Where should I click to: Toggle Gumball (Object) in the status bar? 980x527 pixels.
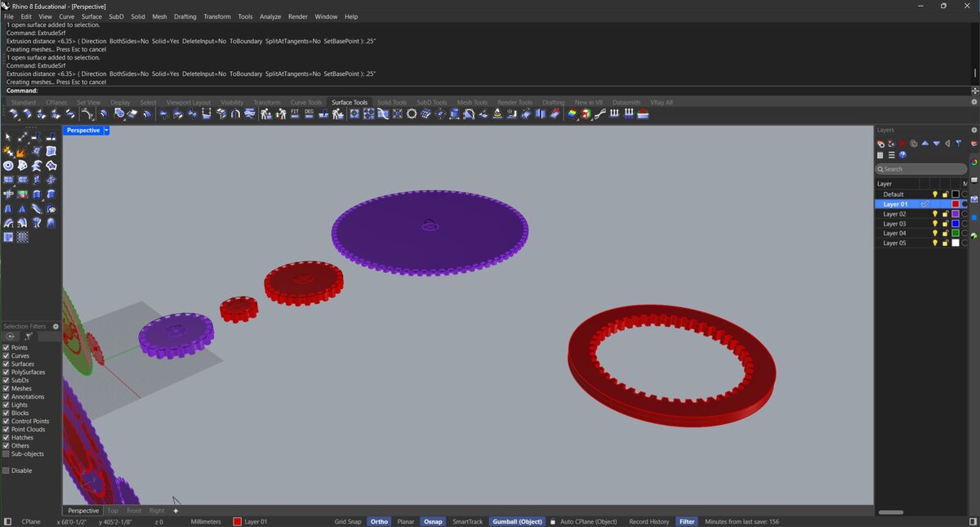(518, 521)
